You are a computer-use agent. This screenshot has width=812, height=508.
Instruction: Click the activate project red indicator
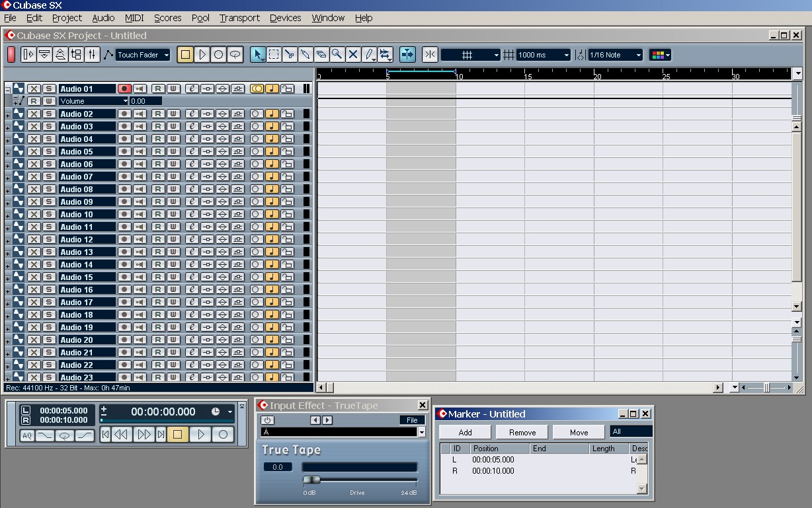coord(11,55)
